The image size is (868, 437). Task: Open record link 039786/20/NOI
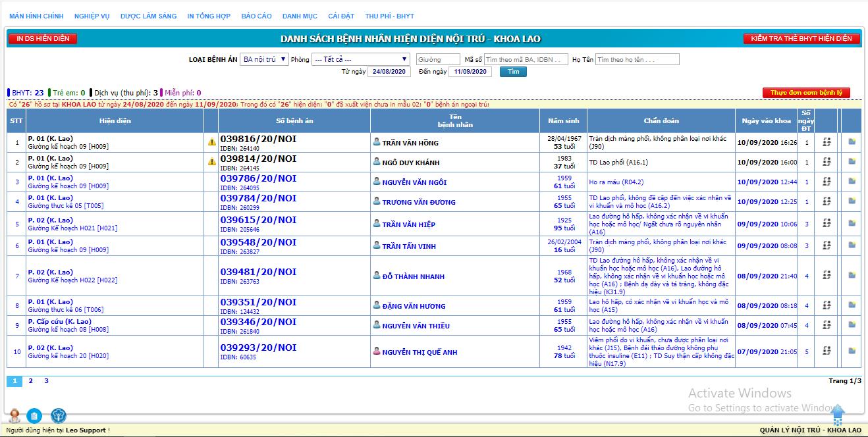[x=258, y=178]
